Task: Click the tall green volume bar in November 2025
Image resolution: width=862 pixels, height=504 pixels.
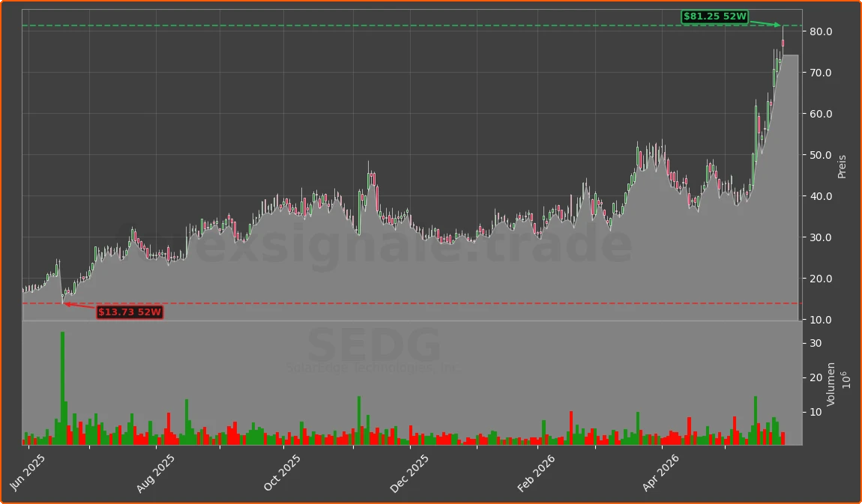Action: (359, 421)
